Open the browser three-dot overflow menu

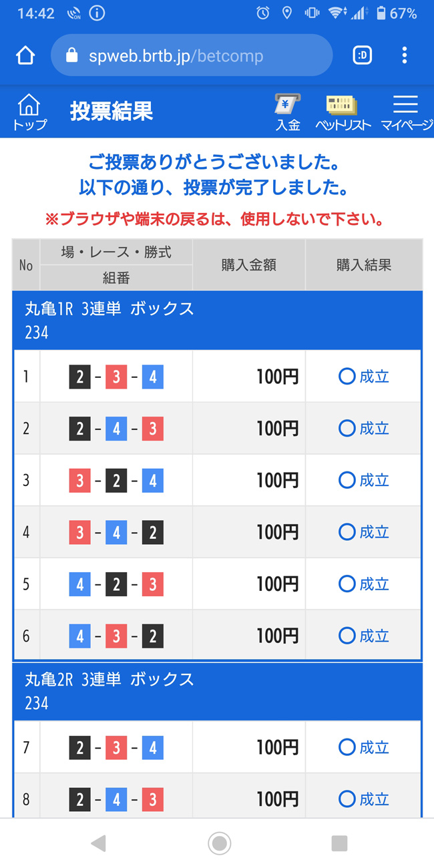404,55
